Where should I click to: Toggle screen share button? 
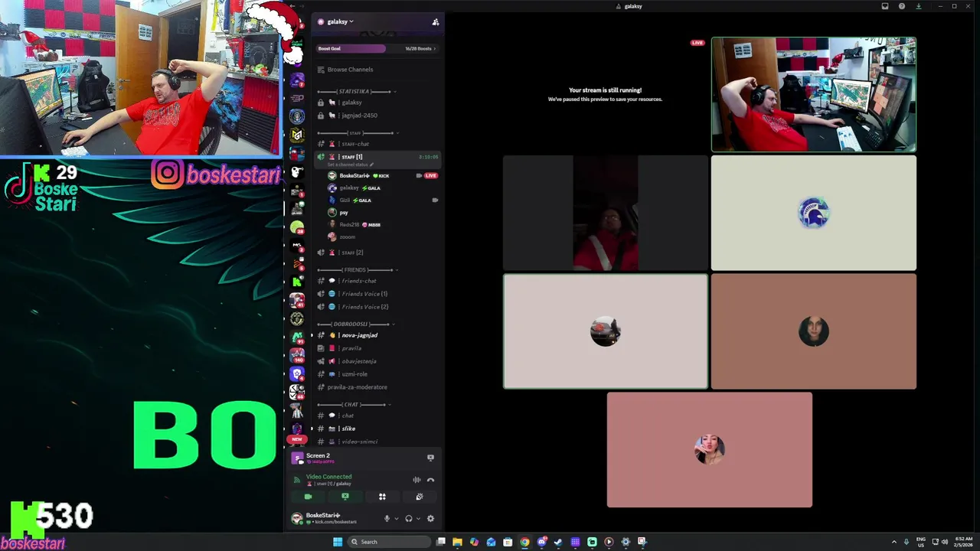[x=345, y=497]
